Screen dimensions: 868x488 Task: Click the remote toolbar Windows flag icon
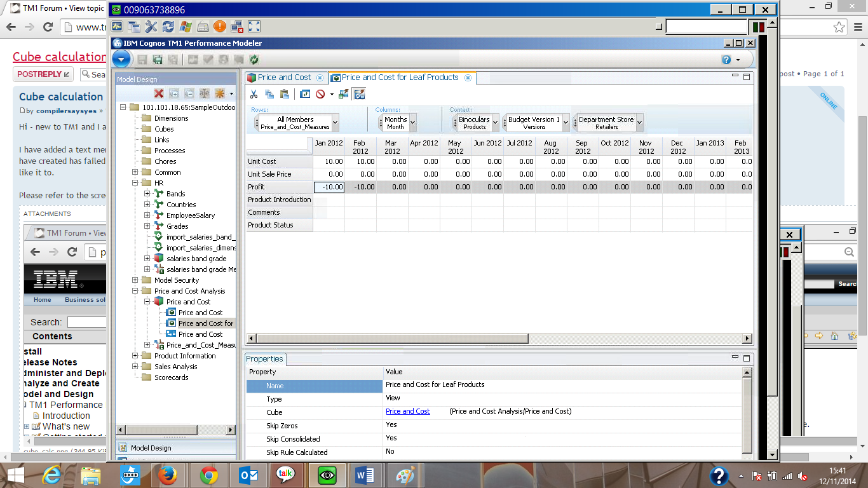(186, 27)
